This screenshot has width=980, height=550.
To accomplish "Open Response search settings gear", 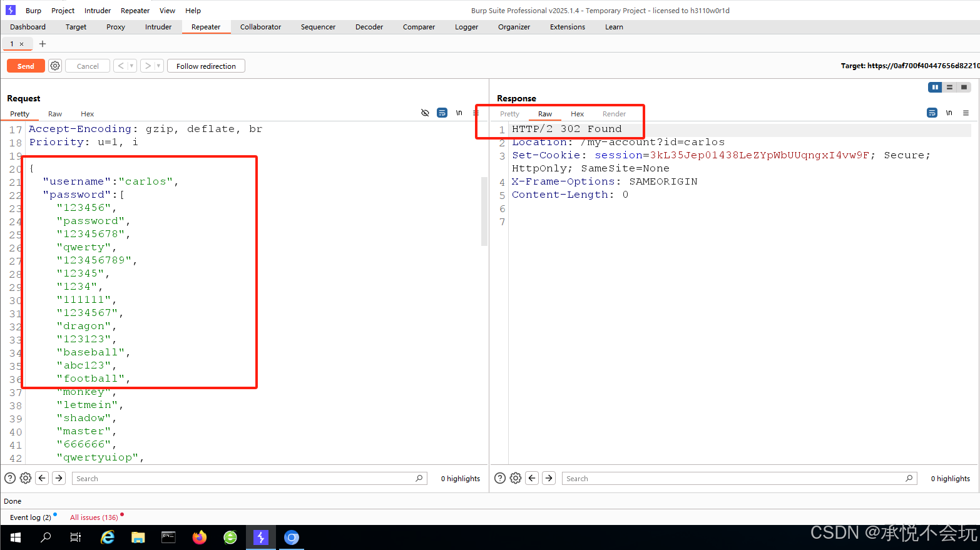I will (516, 478).
